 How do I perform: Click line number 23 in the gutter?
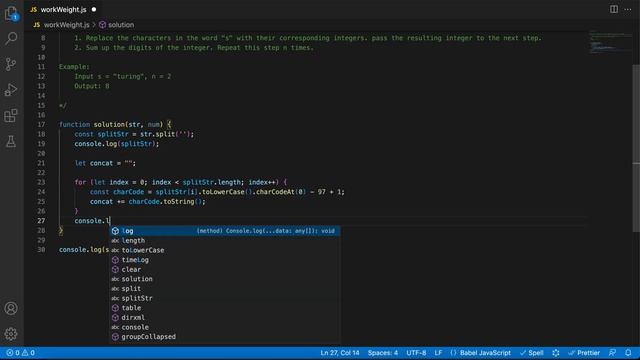41,182
